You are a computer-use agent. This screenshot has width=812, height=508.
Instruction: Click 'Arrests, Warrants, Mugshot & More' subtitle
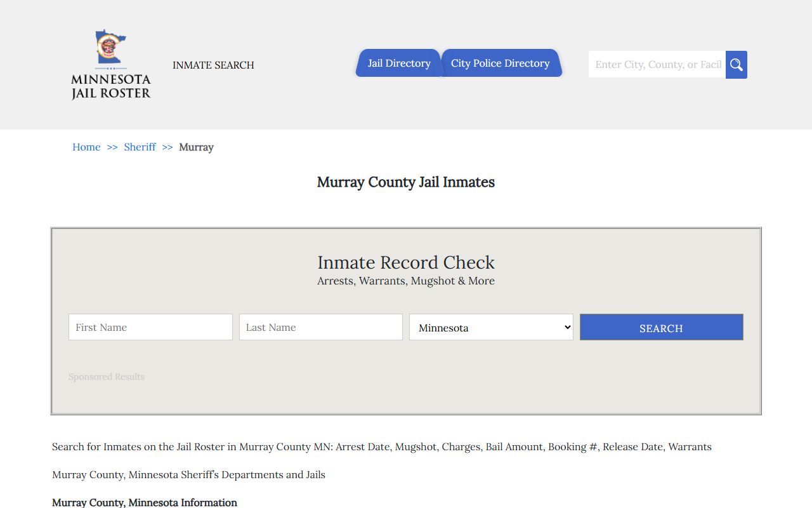pos(406,281)
